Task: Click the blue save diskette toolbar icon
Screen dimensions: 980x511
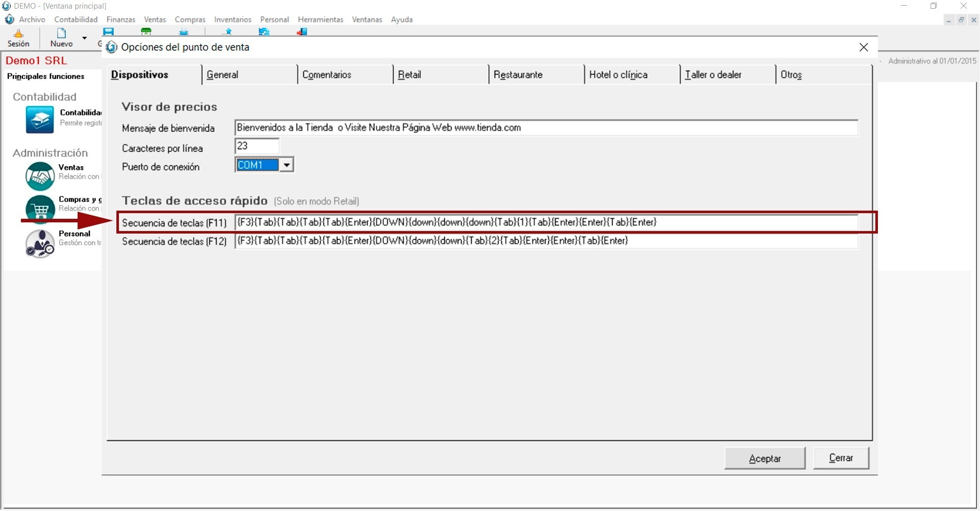Action: [x=108, y=32]
